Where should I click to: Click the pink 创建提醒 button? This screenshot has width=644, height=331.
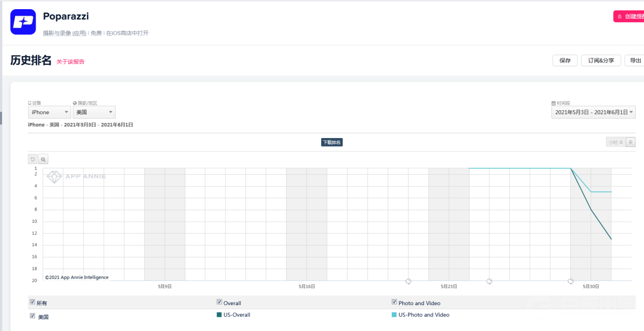(x=629, y=16)
